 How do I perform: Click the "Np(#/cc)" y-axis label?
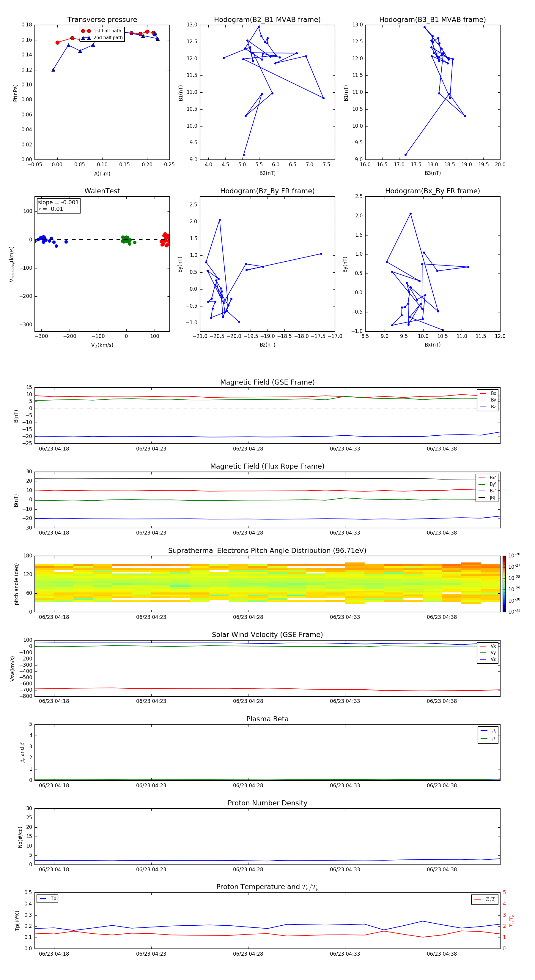click(x=20, y=837)
